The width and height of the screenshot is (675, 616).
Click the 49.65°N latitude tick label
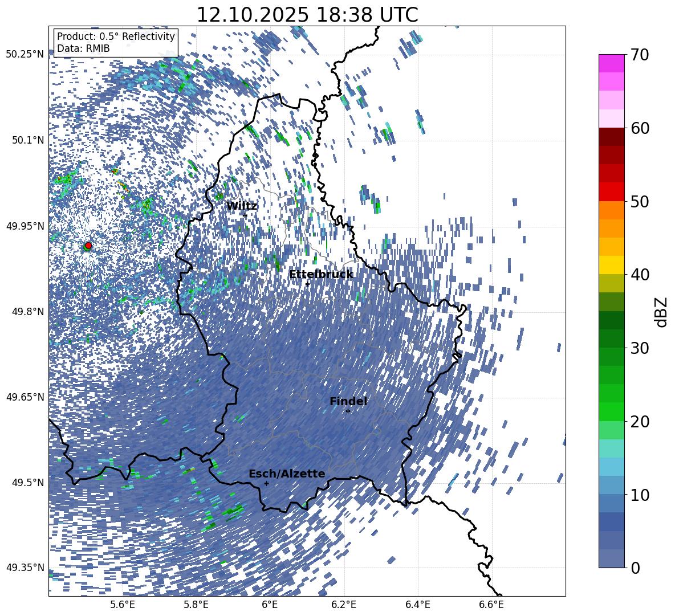coord(25,397)
